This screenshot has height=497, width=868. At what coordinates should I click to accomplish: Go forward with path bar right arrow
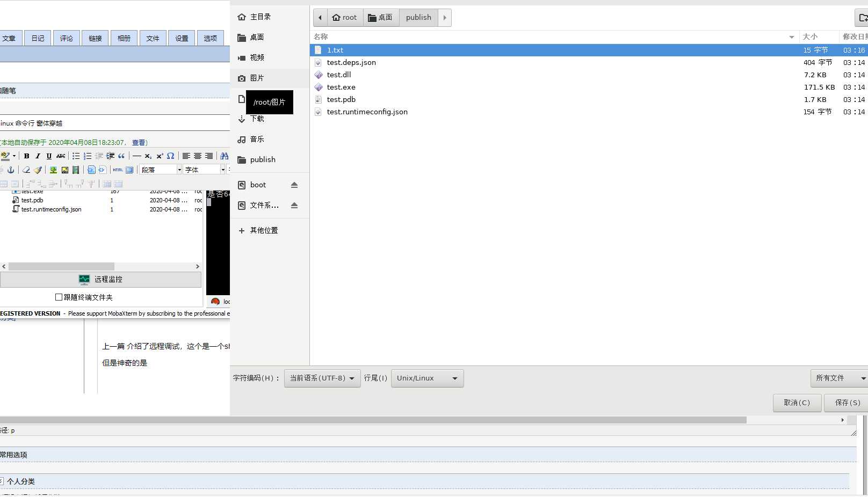click(445, 18)
